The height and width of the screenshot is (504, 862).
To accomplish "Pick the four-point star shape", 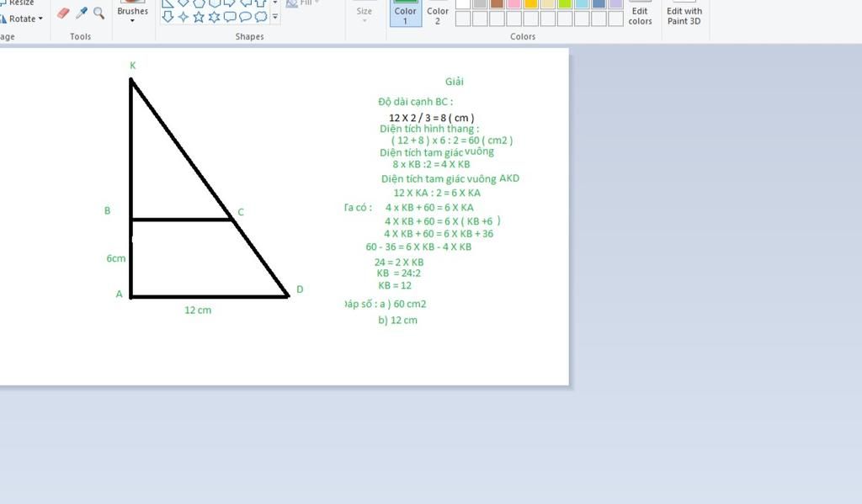I will click(184, 17).
